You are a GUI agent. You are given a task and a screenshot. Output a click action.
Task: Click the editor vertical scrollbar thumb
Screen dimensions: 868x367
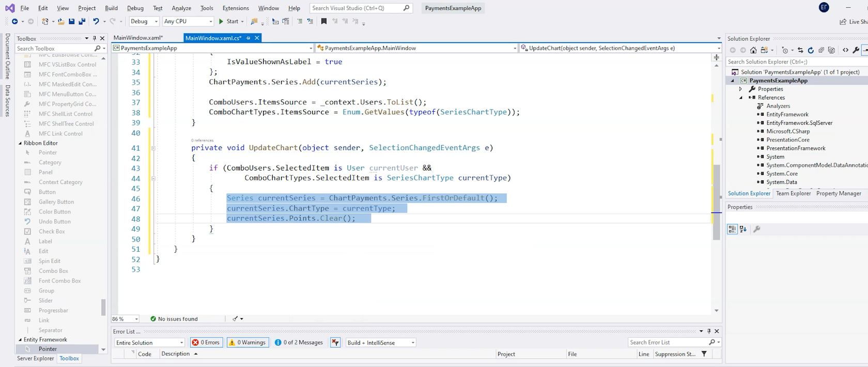coord(716,202)
